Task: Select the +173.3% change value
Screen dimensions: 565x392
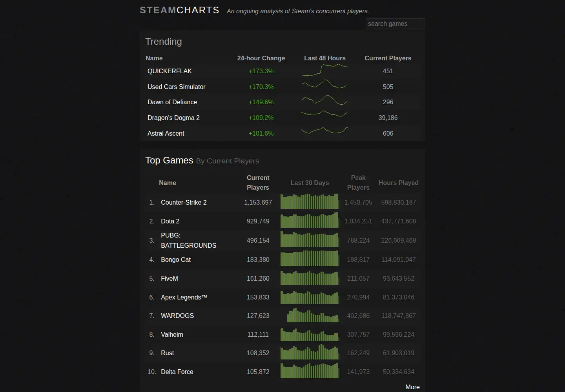Action: [261, 71]
